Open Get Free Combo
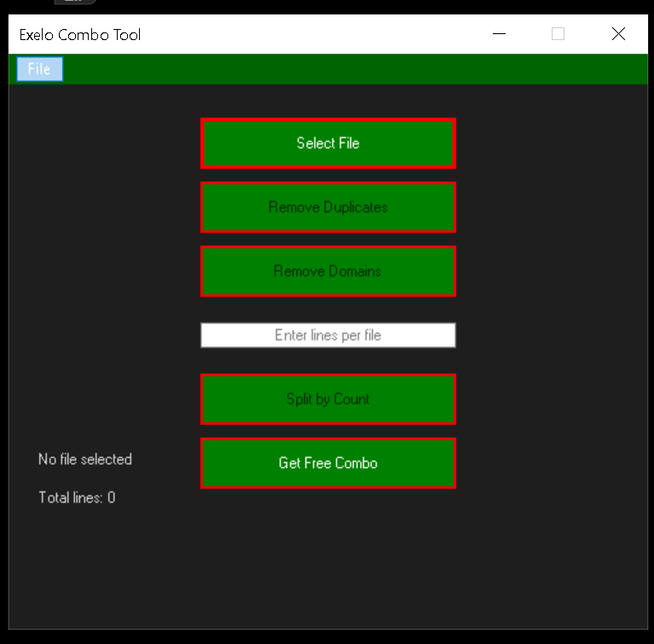This screenshot has height=644, width=654. pyautogui.click(x=327, y=463)
